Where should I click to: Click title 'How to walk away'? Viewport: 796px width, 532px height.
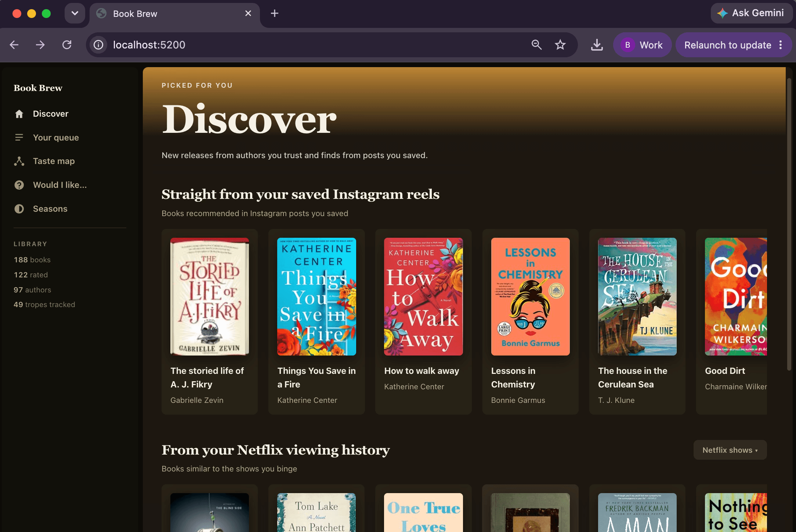pos(421,371)
